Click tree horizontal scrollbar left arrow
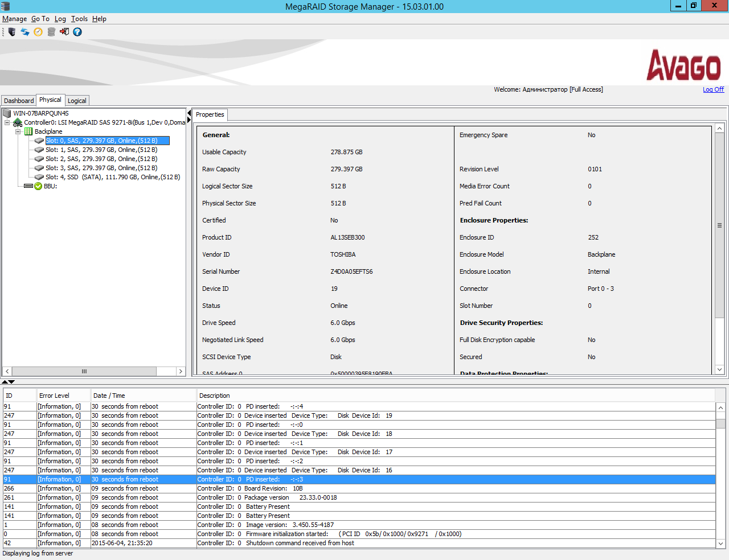 click(x=7, y=371)
